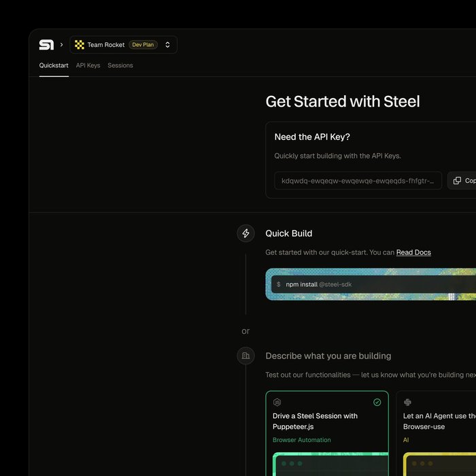Select the Let an AI Agent use Browser-use card
Image resolution: width=476 pixels, height=476 pixels.
point(436,433)
